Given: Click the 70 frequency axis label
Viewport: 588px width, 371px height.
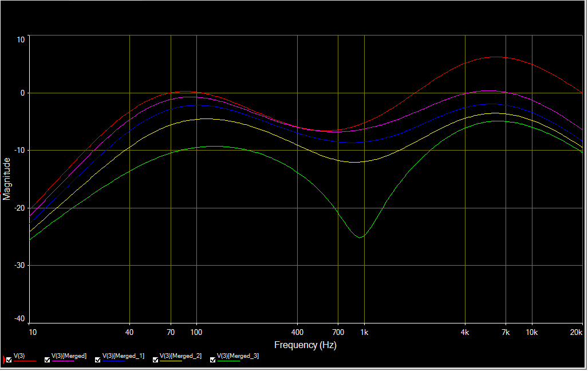Looking at the screenshot, I should pos(171,333).
